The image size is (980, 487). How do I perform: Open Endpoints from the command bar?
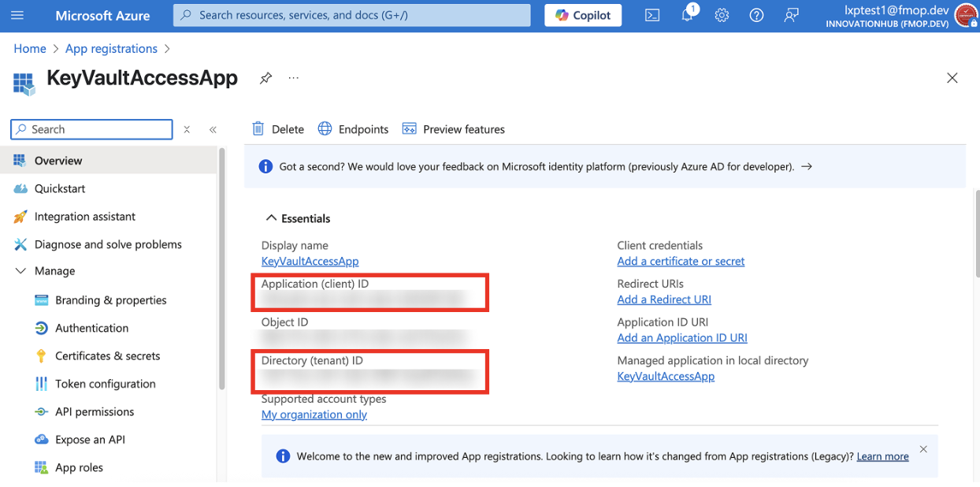[353, 129]
